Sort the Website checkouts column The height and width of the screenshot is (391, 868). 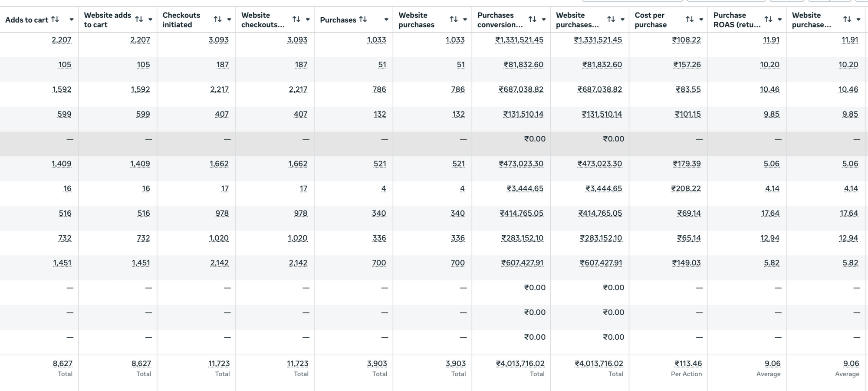pos(296,20)
